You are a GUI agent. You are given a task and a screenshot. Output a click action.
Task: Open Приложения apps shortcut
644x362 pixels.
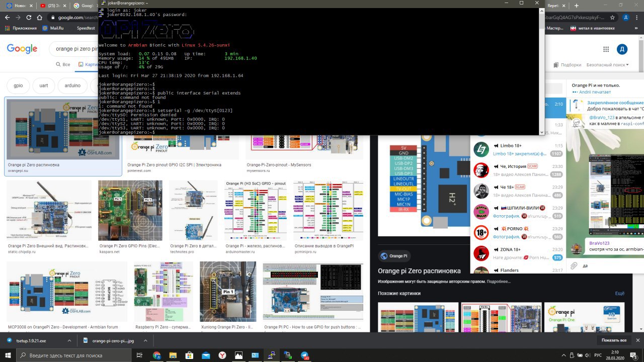coord(21,28)
